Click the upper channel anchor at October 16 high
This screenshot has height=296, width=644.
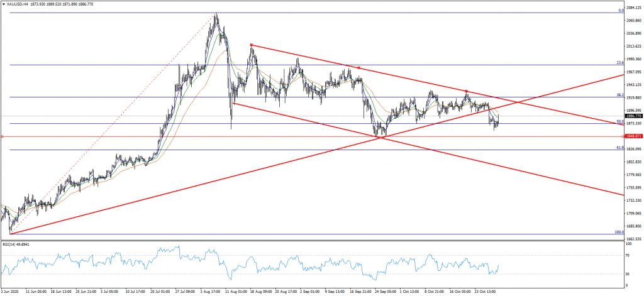click(466, 92)
